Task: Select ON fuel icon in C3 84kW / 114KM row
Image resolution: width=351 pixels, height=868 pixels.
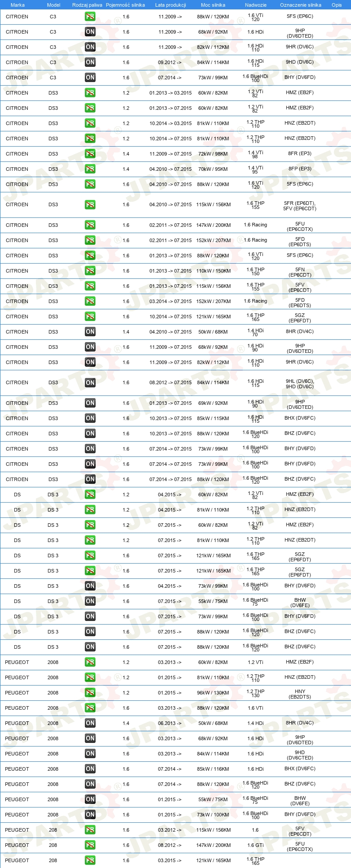Action: pyautogui.click(x=90, y=62)
